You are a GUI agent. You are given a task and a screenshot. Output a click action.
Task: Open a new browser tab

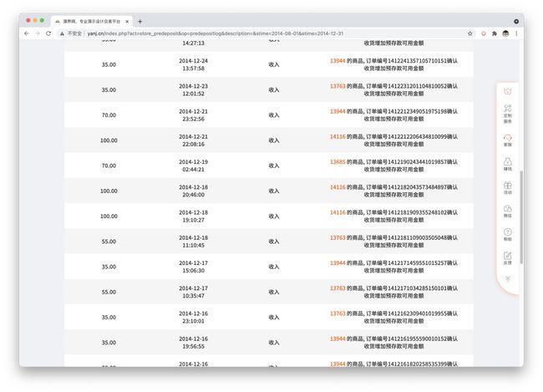pos(140,22)
